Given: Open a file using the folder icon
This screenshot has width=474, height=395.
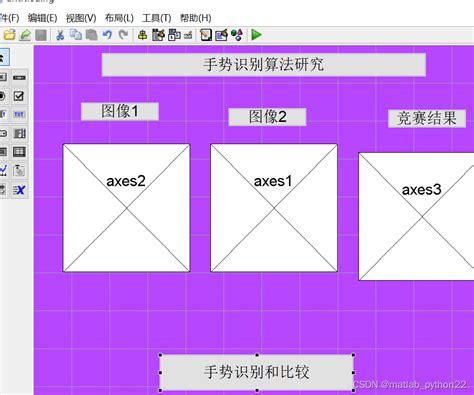Looking at the screenshot, I should [x=9, y=35].
